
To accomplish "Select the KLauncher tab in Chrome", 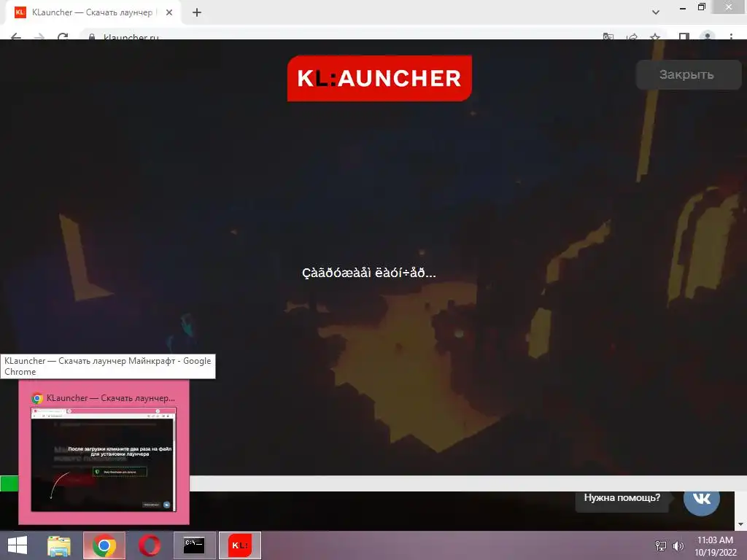I will click(x=93, y=12).
